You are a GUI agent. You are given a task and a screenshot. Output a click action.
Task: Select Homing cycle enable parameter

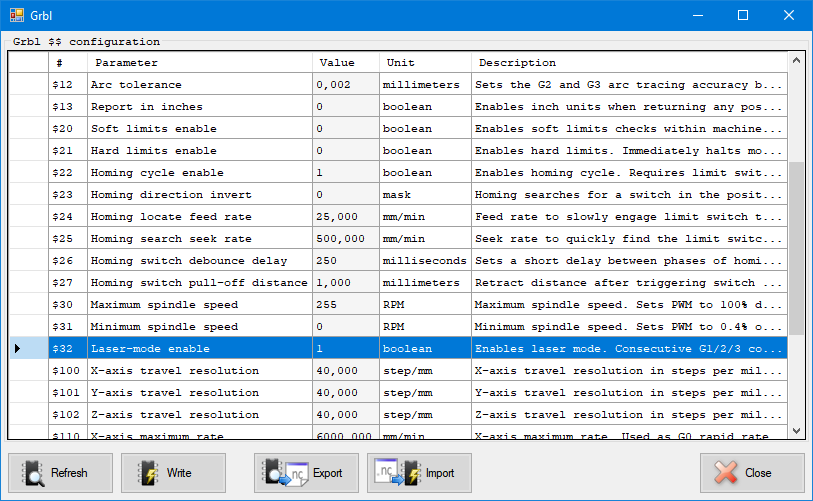pos(200,173)
